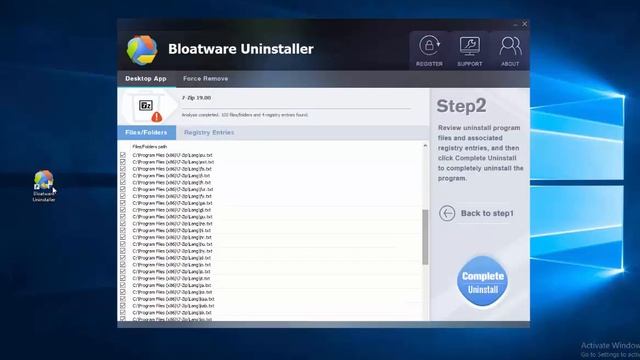Open the About people icon
The image size is (640, 360).
[x=510, y=46]
